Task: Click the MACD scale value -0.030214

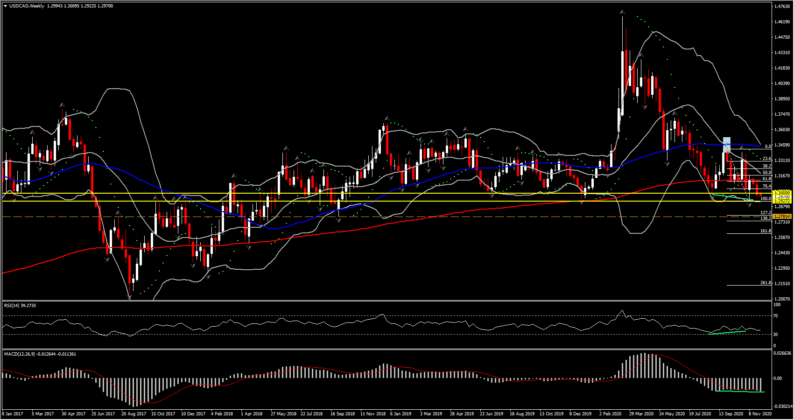Action: click(783, 405)
